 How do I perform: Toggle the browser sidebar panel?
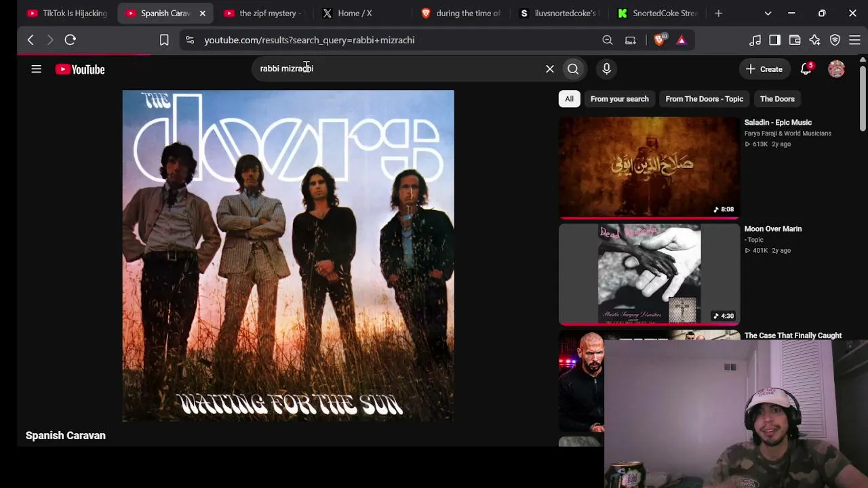774,40
